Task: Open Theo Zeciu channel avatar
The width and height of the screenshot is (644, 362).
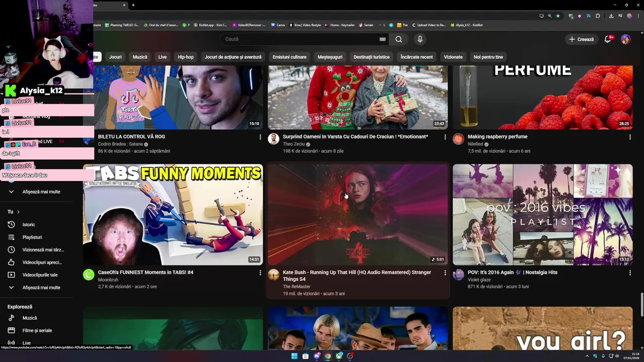Action: [273, 139]
